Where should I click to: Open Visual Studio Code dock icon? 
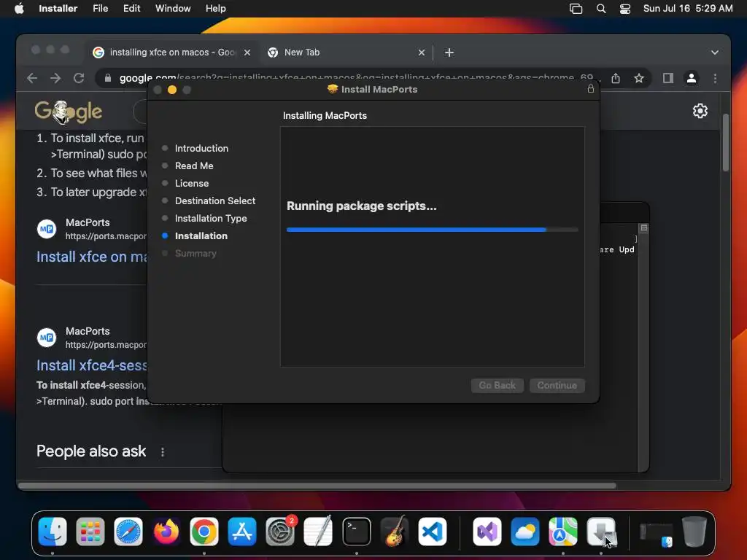coord(432,532)
